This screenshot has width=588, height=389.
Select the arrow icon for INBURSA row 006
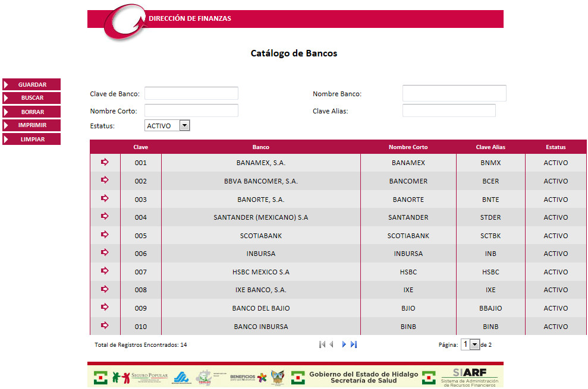pos(105,252)
